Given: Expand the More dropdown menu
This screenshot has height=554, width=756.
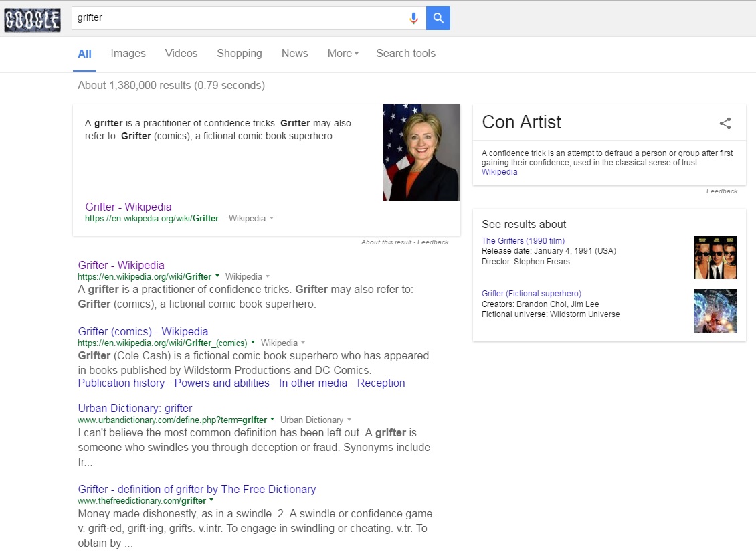Looking at the screenshot, I should tap(343, 53).
